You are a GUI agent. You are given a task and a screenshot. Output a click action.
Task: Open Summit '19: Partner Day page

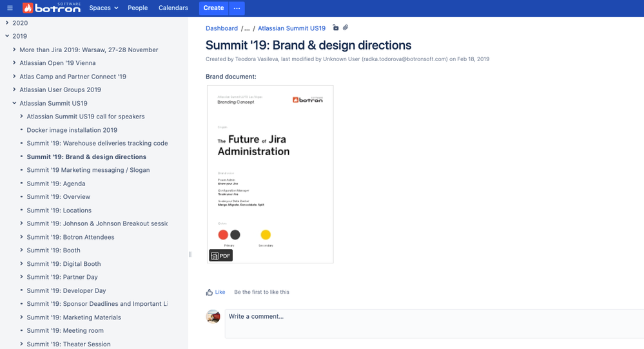point(63,277)
